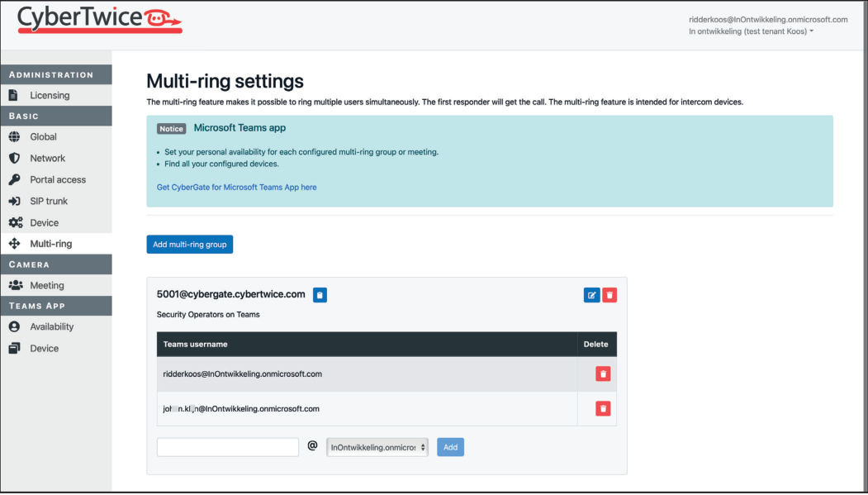Click the Network shield icon
Image resolution: width=868 pixels, height=495 pixels.
click(14, 158)
